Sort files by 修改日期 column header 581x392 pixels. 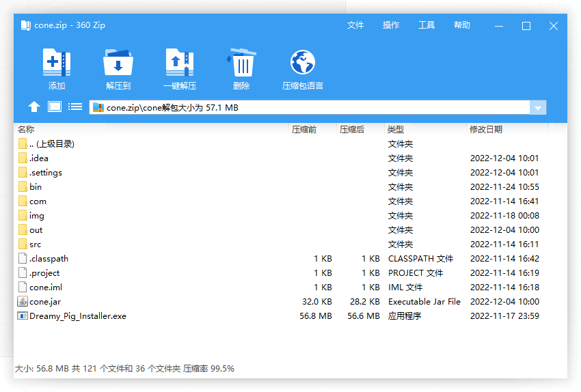(485, 130)
